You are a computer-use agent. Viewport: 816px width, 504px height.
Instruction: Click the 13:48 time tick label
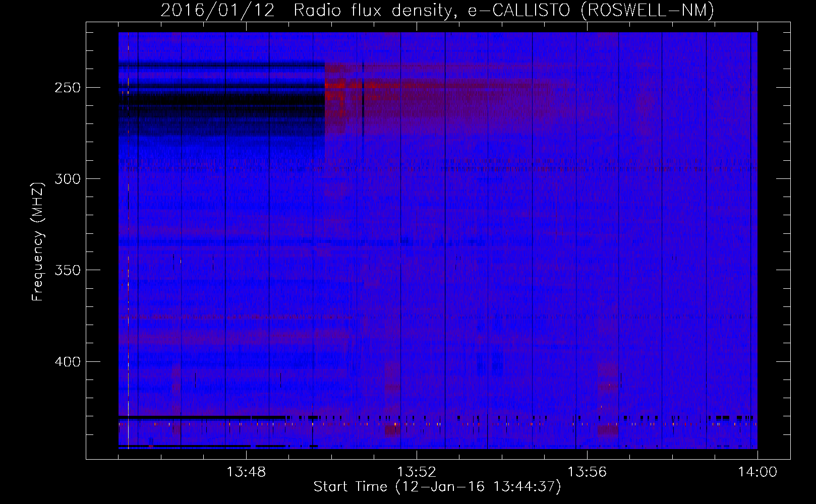pyautogui.click(x=246, y=472)
